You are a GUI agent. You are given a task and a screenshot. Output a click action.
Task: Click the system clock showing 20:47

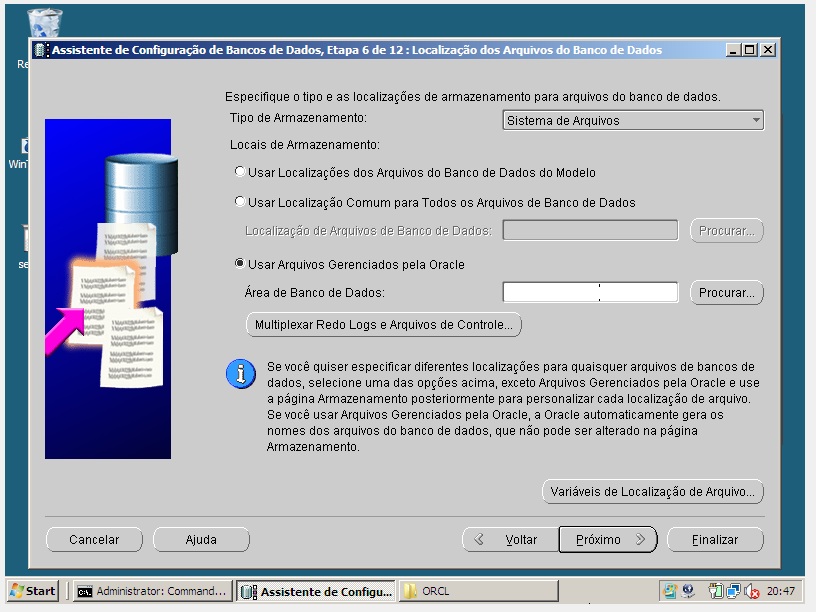point(781,591)
